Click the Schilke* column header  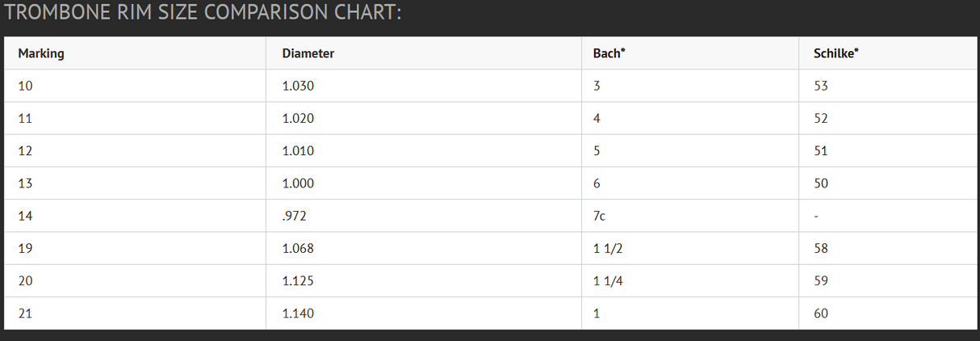pyautogui.click(x=836, y=53)
